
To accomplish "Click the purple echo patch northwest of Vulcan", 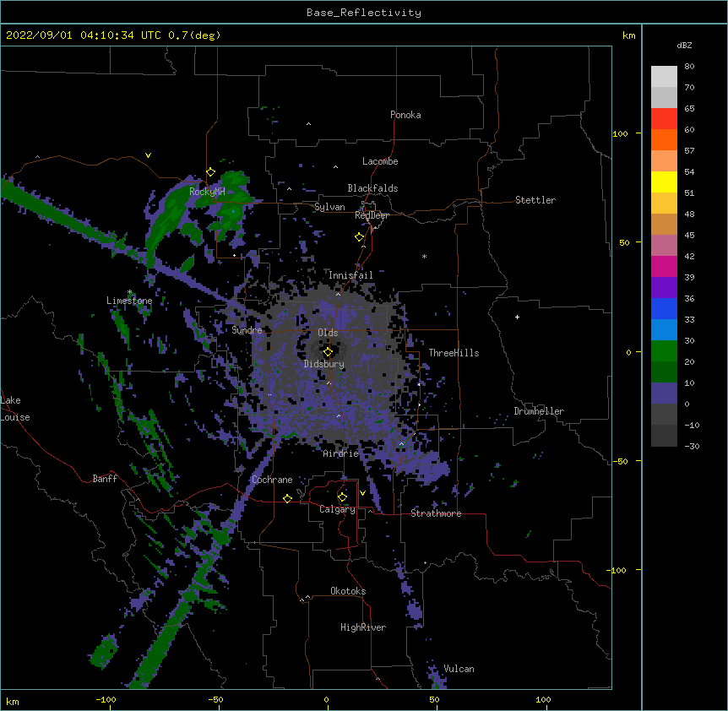I will click(414, 609).
